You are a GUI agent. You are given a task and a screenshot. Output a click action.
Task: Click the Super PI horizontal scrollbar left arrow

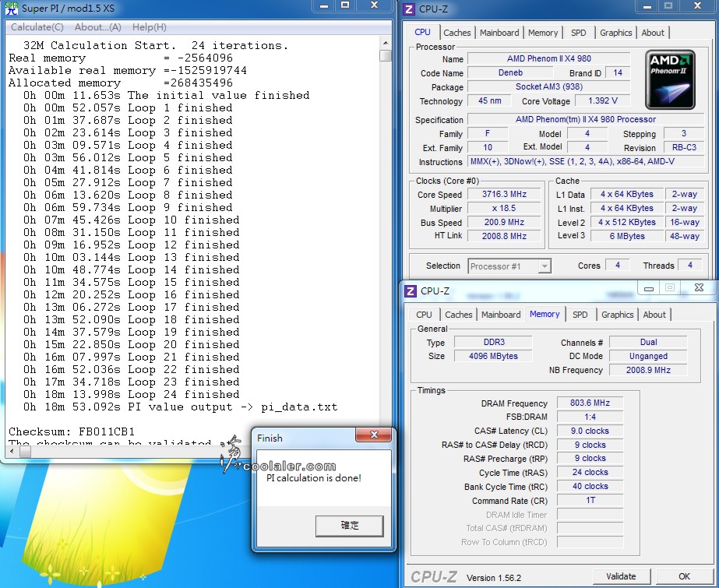12,452
